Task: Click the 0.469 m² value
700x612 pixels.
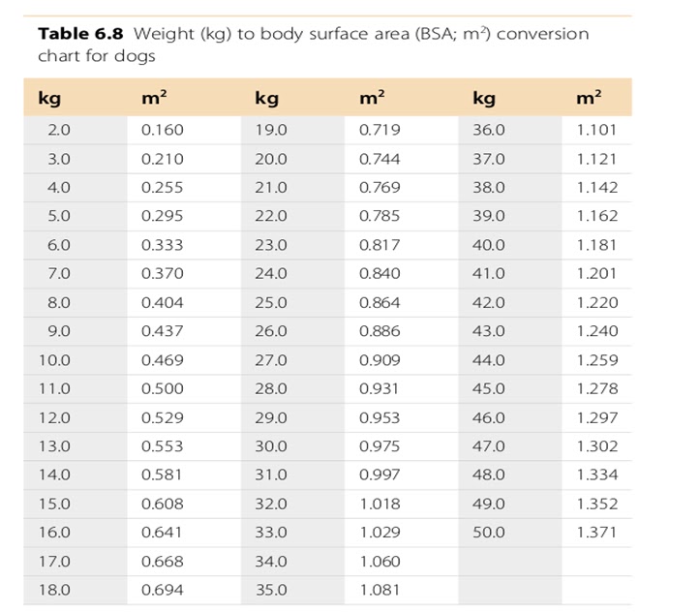Action: pos(162,360)
